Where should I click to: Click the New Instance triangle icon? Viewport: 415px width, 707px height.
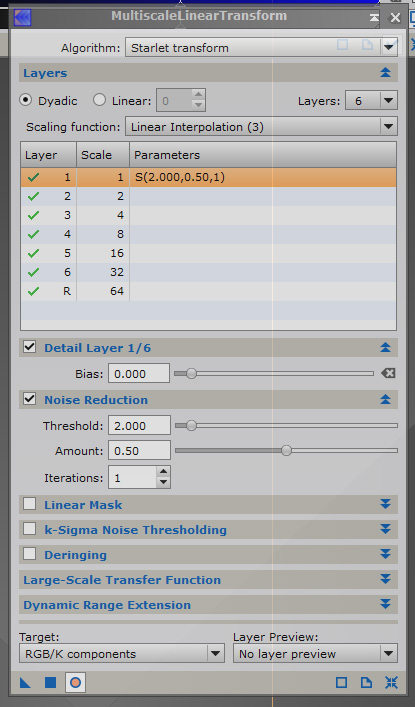click(x=25, y=683)
